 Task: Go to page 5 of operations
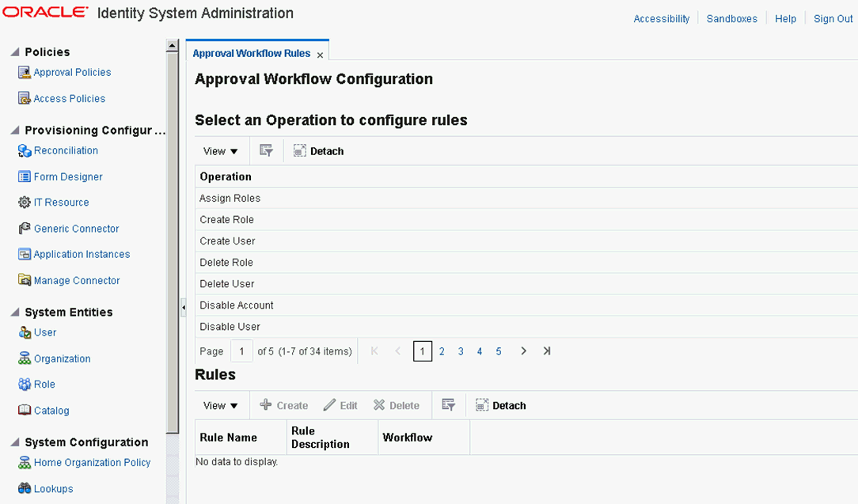pyautogui.click(x=499, y=351)
